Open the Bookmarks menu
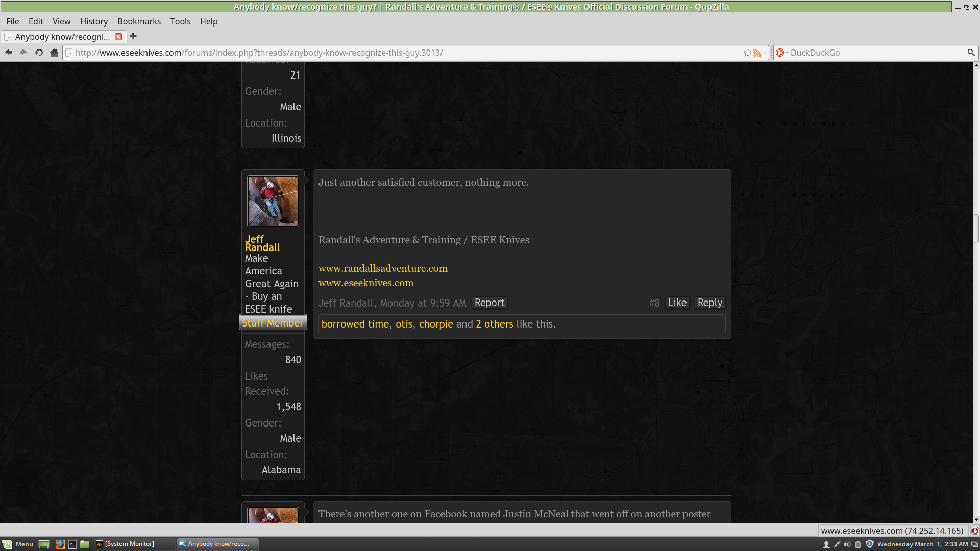This screenshot has height=551, width=980. point(139,21)
